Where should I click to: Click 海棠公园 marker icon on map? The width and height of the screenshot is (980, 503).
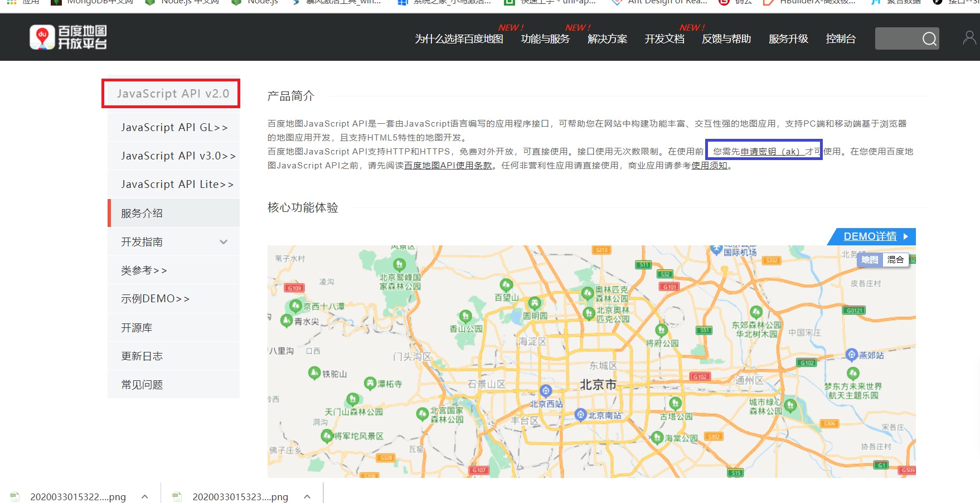tap(657, 438)
